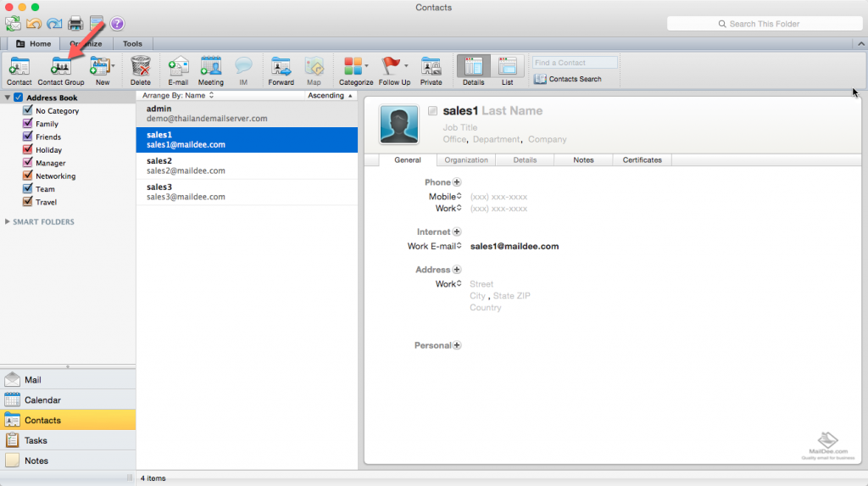
Task: Click the print icon in title bar
Action: click(75, 24)
